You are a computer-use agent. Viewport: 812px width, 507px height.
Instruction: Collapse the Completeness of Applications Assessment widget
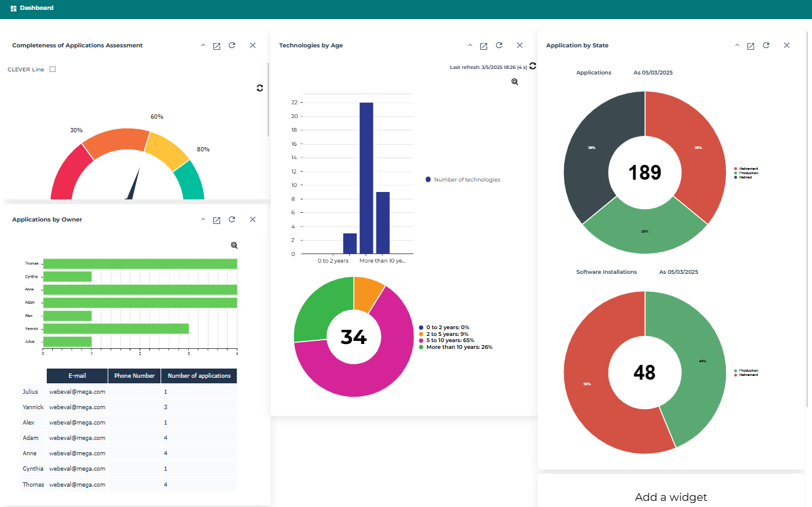[203, 46]
